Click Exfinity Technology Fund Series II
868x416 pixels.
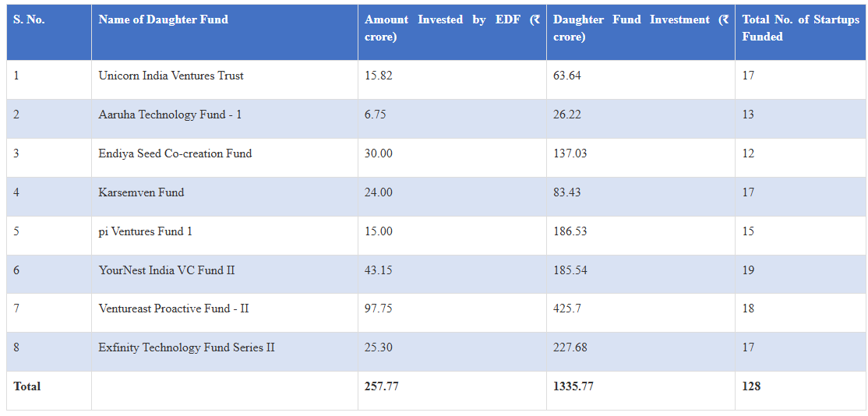[x=186, y=347]
